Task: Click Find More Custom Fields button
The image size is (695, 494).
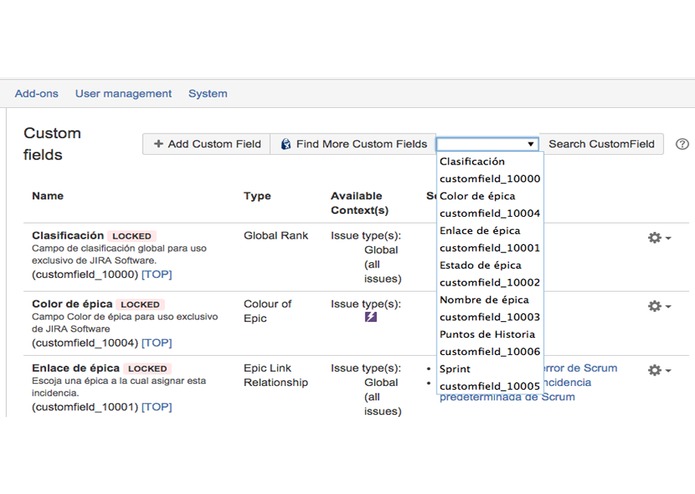Action: tap(353, 144)
